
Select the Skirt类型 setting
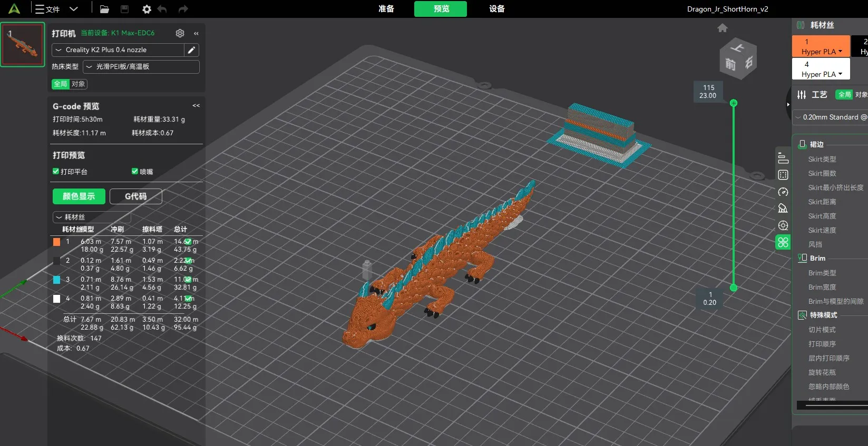pyautogui.click(x=822, y=159)
